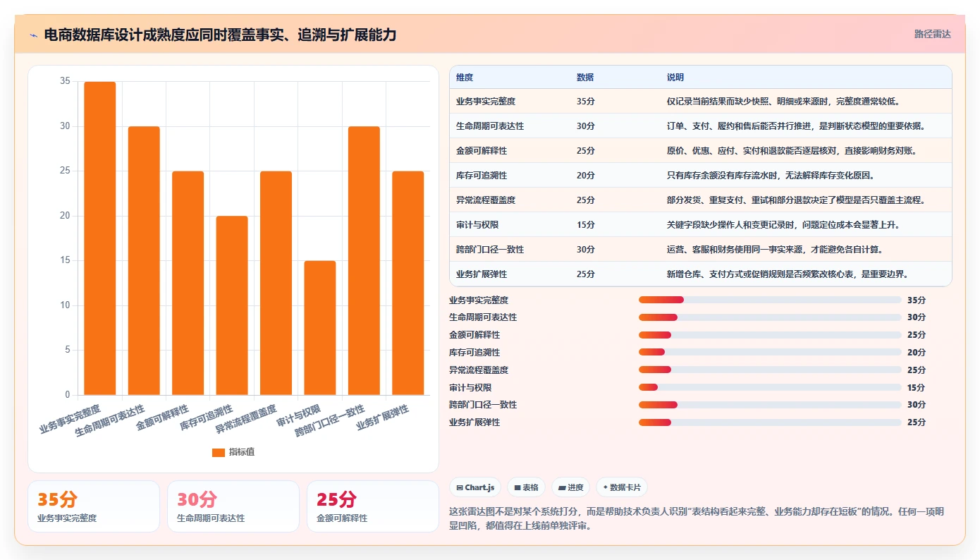The height and width of the screenshot is (560, 980).
Task: Click the 35分 value in the table
Action: [x=586, y=102]
